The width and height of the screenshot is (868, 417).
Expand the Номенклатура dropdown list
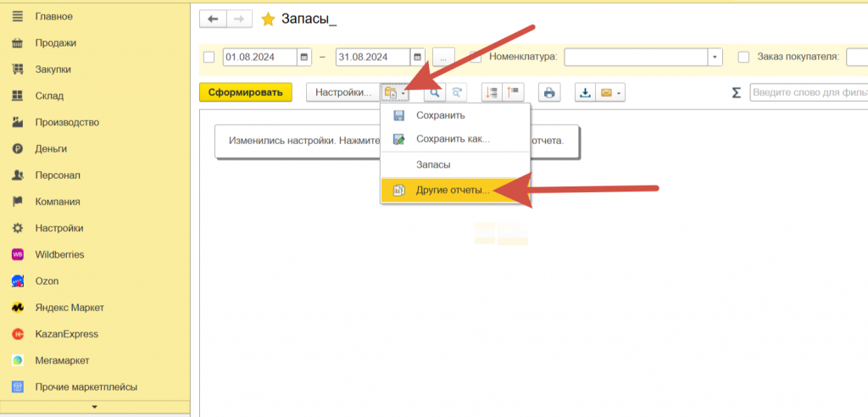pos(715,57)
